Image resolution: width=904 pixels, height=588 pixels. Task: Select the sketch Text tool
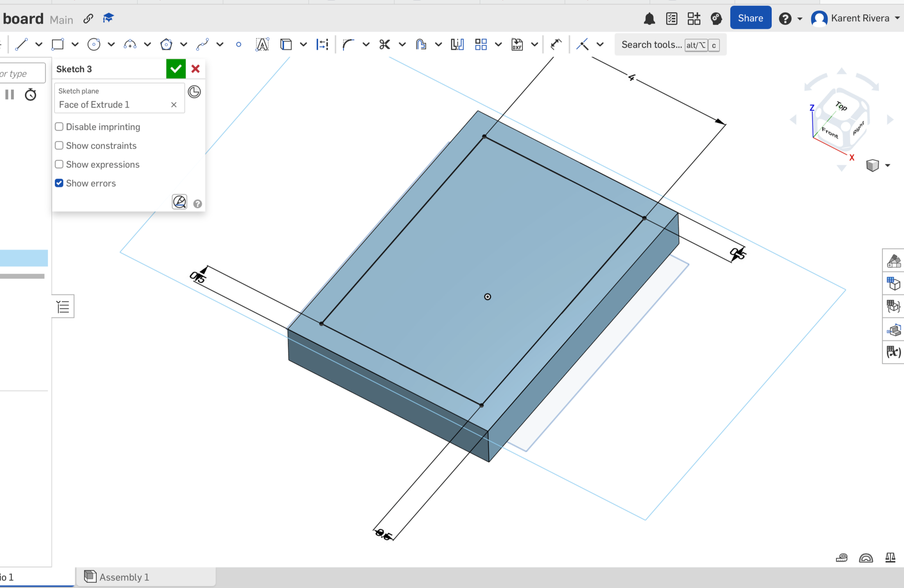tap(262, 44)
